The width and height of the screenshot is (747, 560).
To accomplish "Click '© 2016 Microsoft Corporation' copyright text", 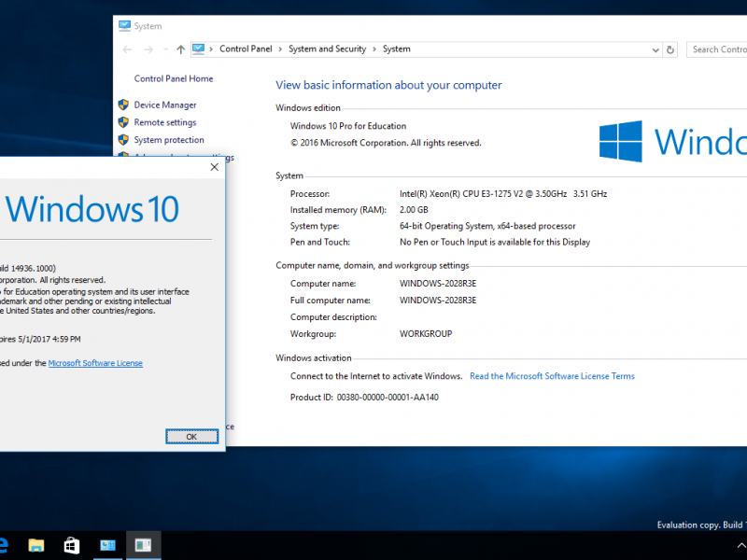I will (x=386, y=143).
